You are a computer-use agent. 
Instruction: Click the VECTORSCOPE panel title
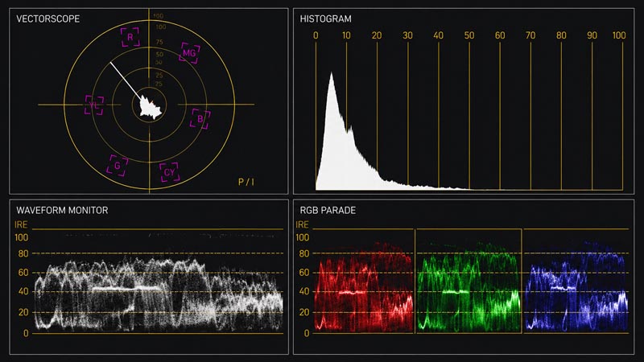[48, 19]
